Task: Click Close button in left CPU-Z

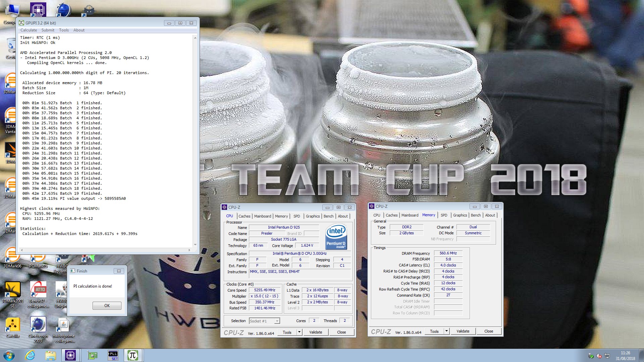Action: 341,332
